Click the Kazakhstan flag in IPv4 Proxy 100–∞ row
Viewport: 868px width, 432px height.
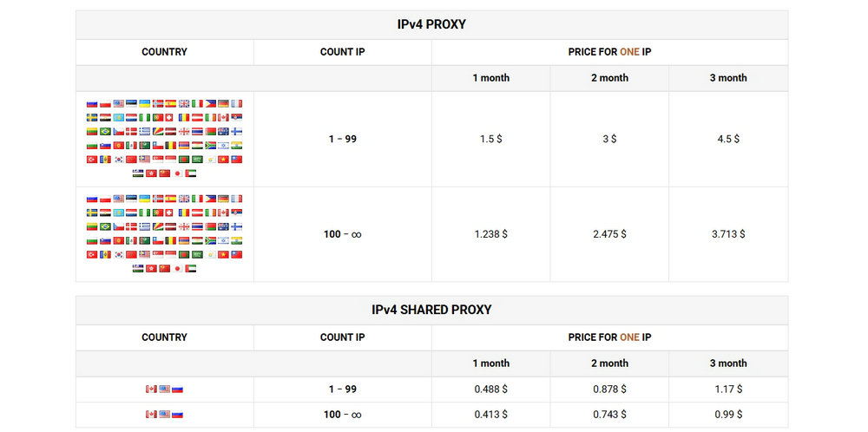pyautogui.click(x=118, y=213)
